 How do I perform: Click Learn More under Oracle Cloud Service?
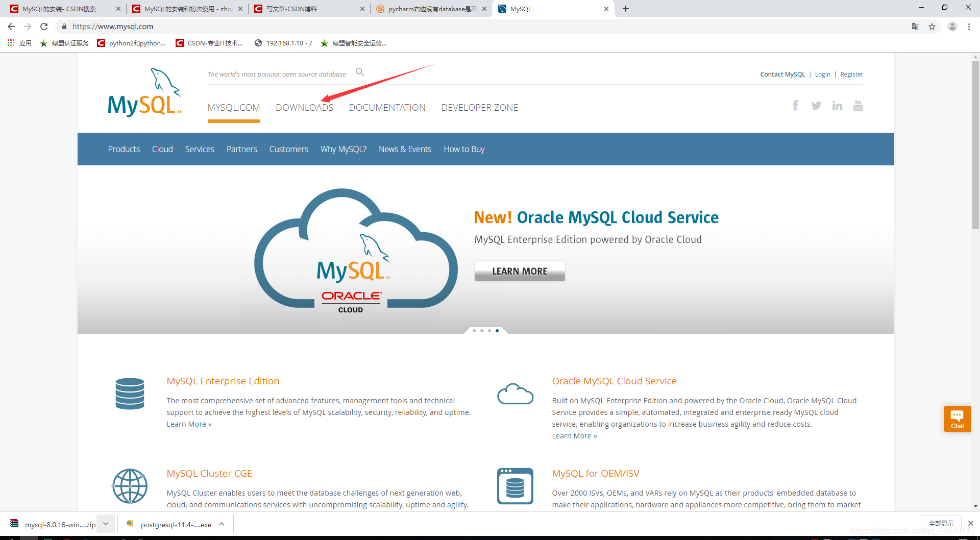click(574, 436)
